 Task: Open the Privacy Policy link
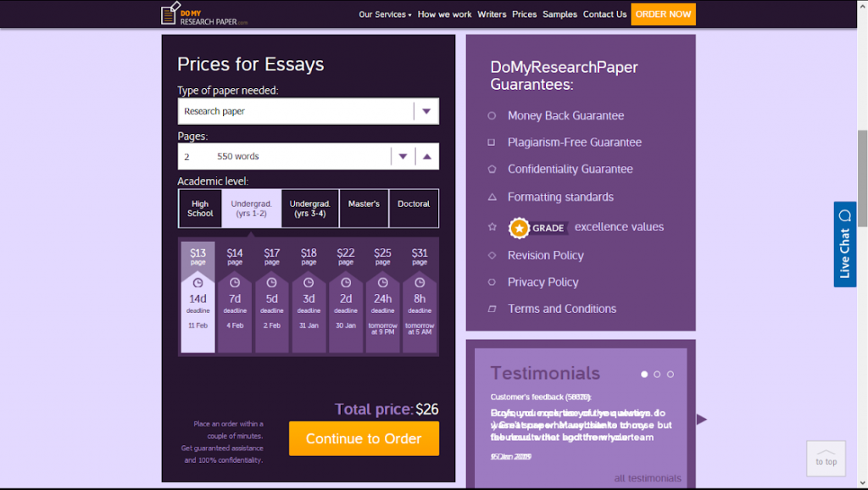pyautogui.click(x=543, y=281)
